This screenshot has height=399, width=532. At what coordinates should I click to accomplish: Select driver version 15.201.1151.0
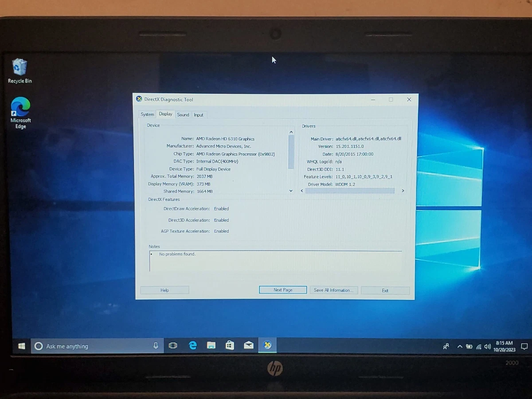tap(350, 146)
